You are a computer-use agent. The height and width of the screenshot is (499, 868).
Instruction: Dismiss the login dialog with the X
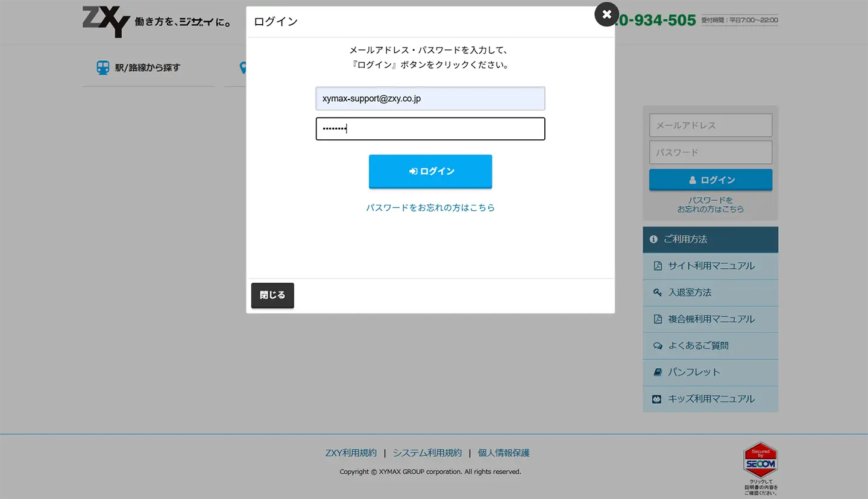(x=606, y=14)
